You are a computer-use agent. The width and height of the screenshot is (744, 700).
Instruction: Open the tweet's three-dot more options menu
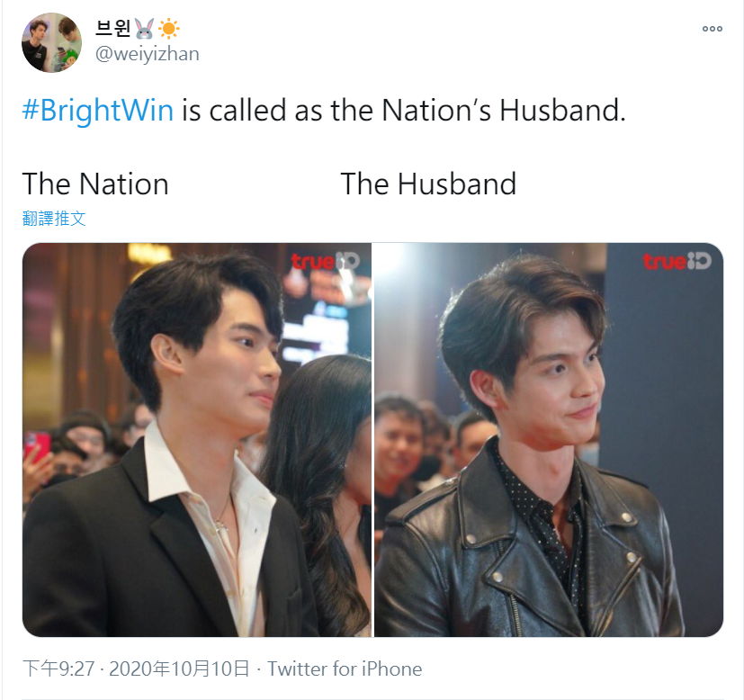click(713, 29)
